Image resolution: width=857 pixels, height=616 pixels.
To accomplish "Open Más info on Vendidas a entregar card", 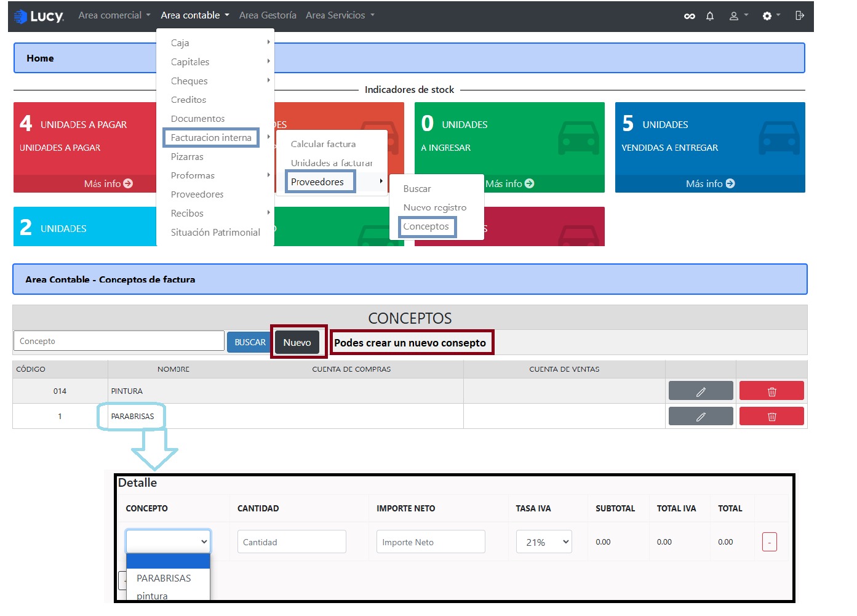I will (710, 183).
